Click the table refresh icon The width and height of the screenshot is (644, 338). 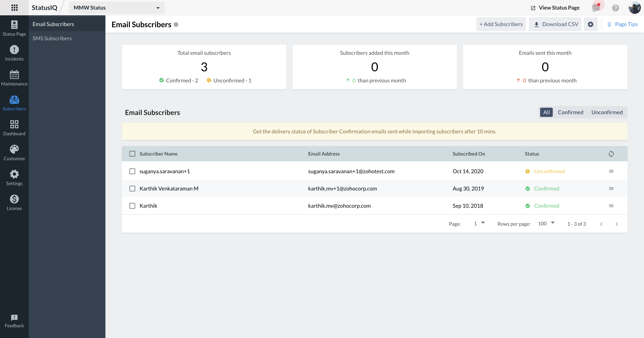611,154
